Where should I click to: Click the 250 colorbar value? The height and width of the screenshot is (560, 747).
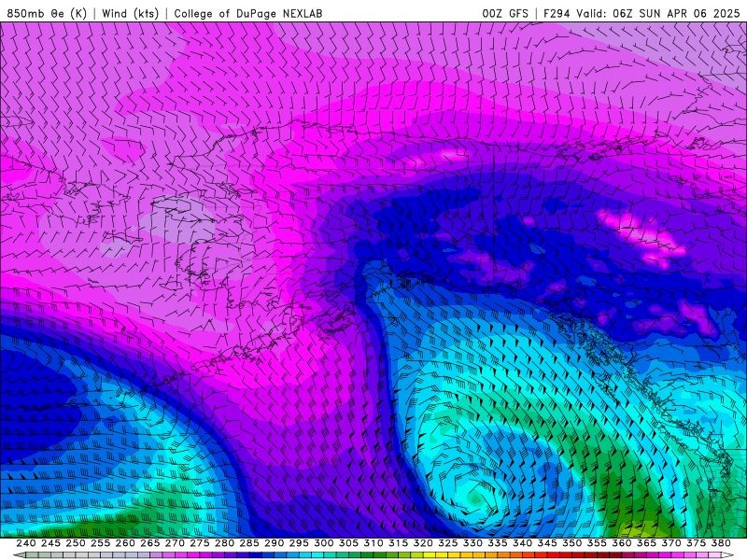[76, 543]
